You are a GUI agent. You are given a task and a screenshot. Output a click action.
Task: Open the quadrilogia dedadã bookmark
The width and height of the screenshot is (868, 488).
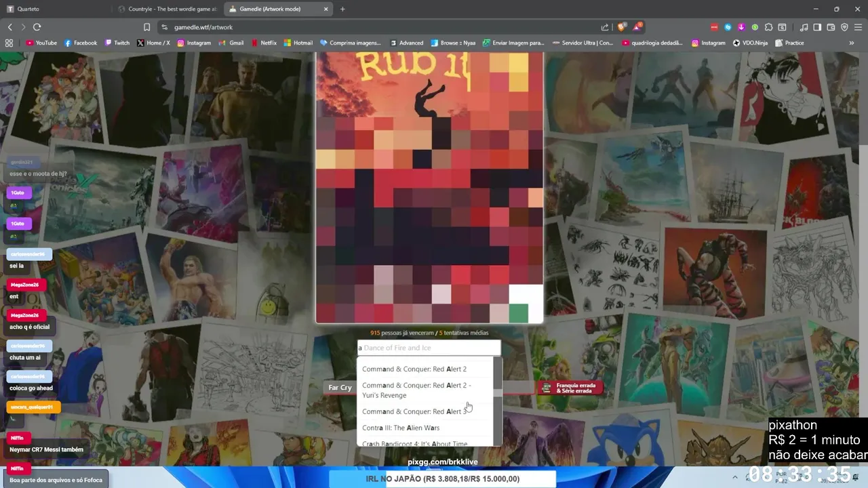pos(652,43)
